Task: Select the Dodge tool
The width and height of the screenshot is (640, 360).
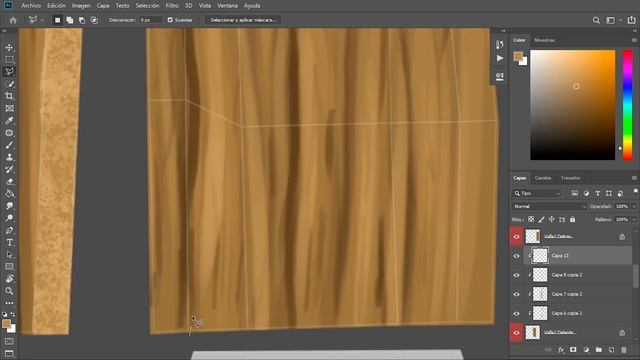Action: 9,218
